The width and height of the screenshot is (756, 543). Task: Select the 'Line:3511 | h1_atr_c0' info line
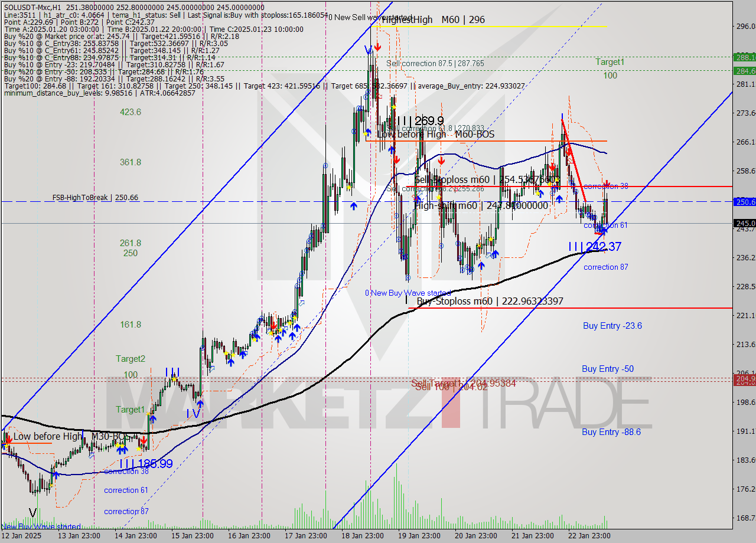[x=165, y=15]
